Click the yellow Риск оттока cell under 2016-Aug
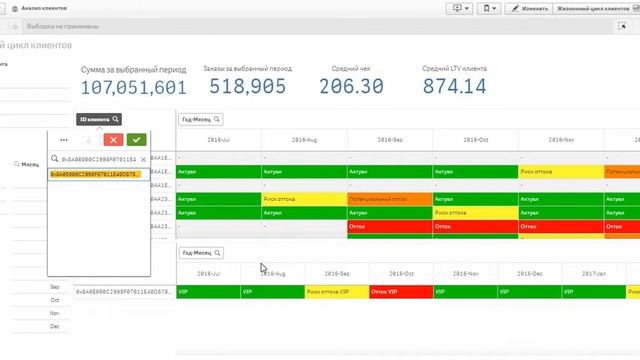This screenshot has height=360, width=640. coord(304,199)
